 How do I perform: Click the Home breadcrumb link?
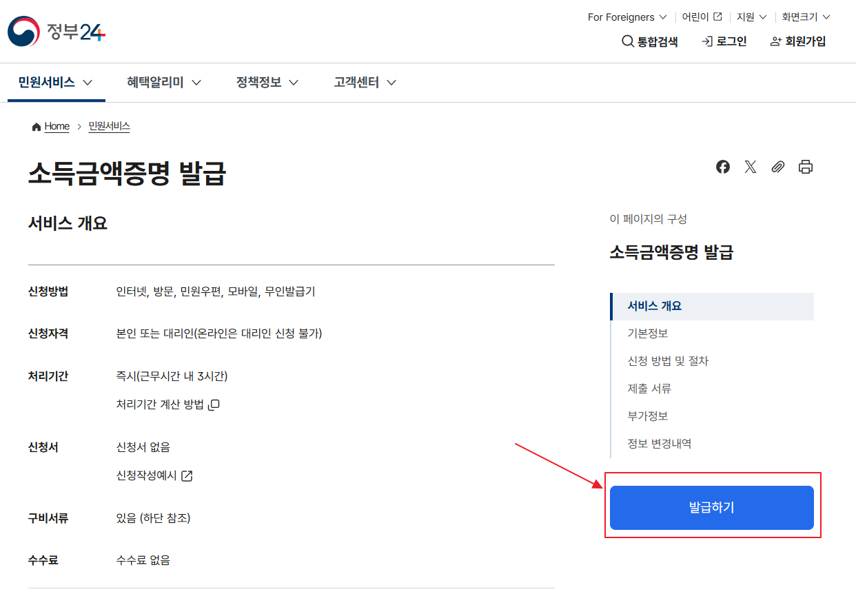pyautogui.click(x=57, y=126)
